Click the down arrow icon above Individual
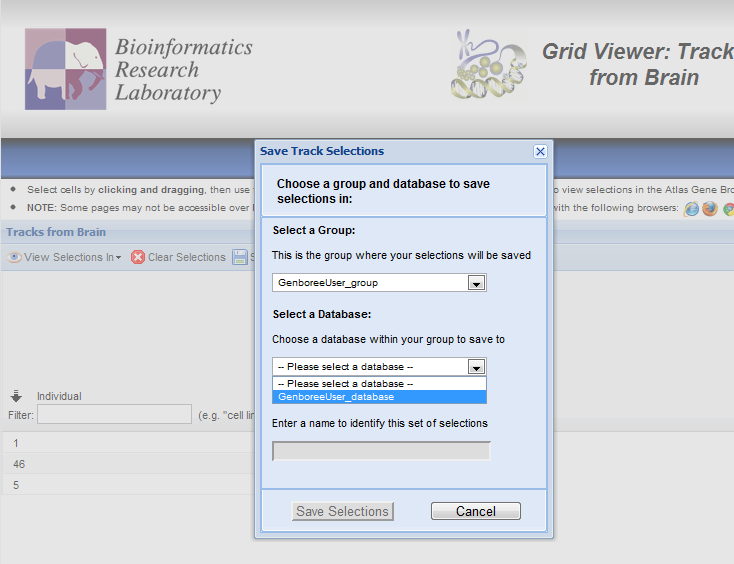 coord(17,396)
